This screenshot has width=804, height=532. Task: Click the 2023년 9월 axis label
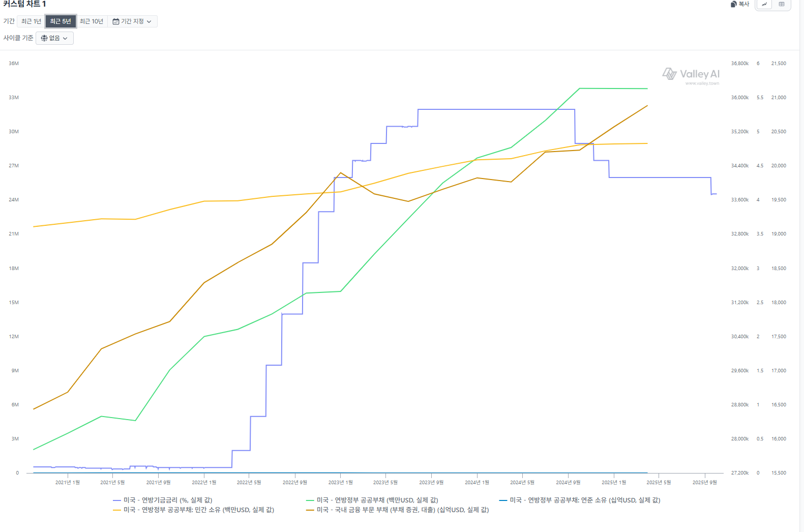pyautogui.click(x=431, y=482)
